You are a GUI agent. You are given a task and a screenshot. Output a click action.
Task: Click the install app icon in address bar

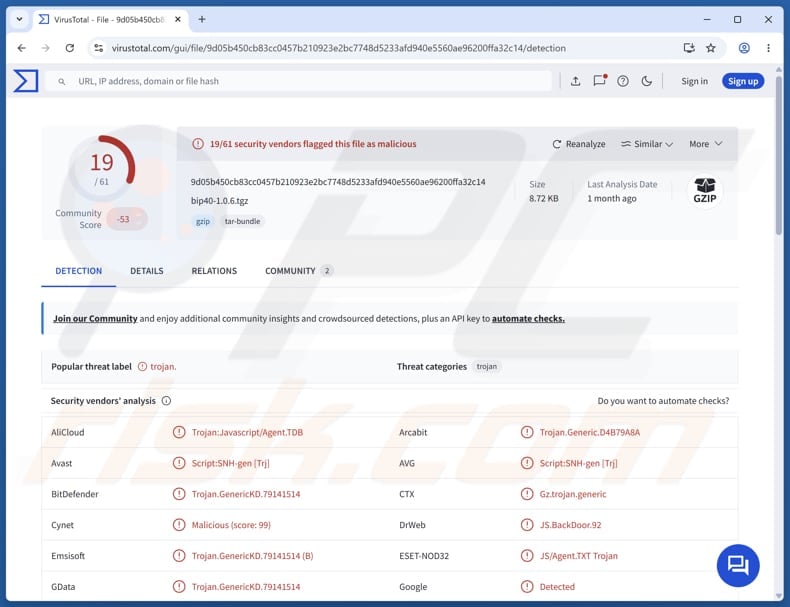click(689, 48)
